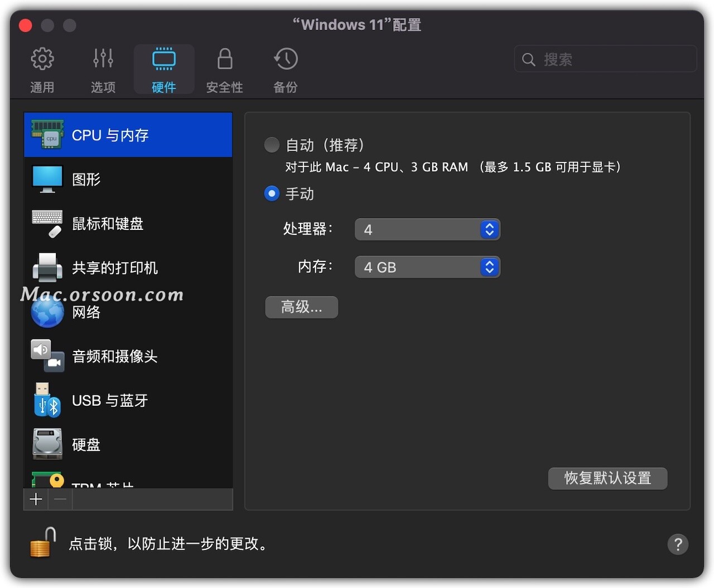Open the 选项 sliders icon
Screen dimensions: 714x588
[103, 59]
